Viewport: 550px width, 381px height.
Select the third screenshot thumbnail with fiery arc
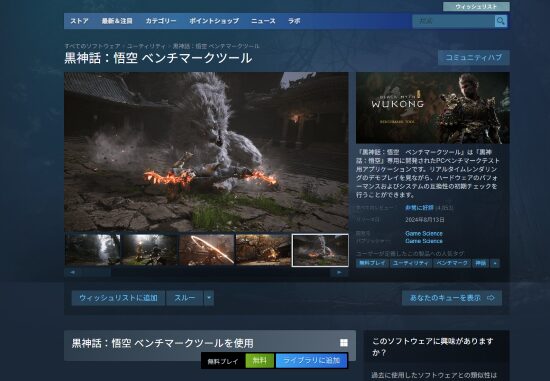tap(207, 250)
